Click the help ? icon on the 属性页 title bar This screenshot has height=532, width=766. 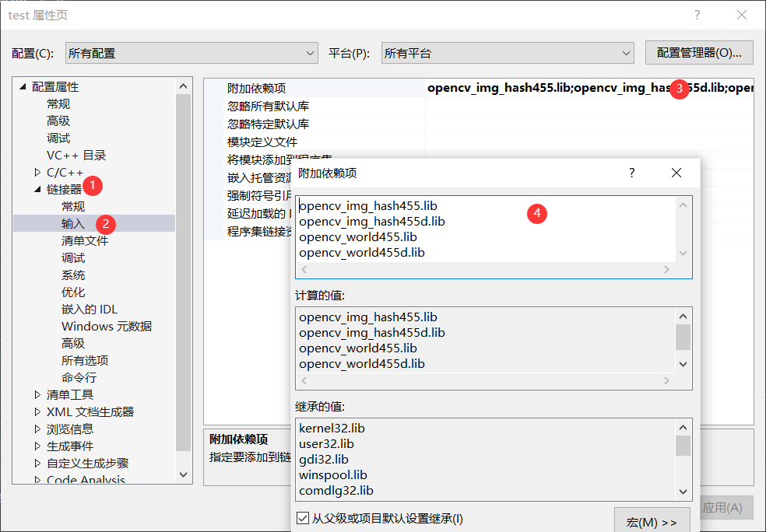(x=697, y=15)
